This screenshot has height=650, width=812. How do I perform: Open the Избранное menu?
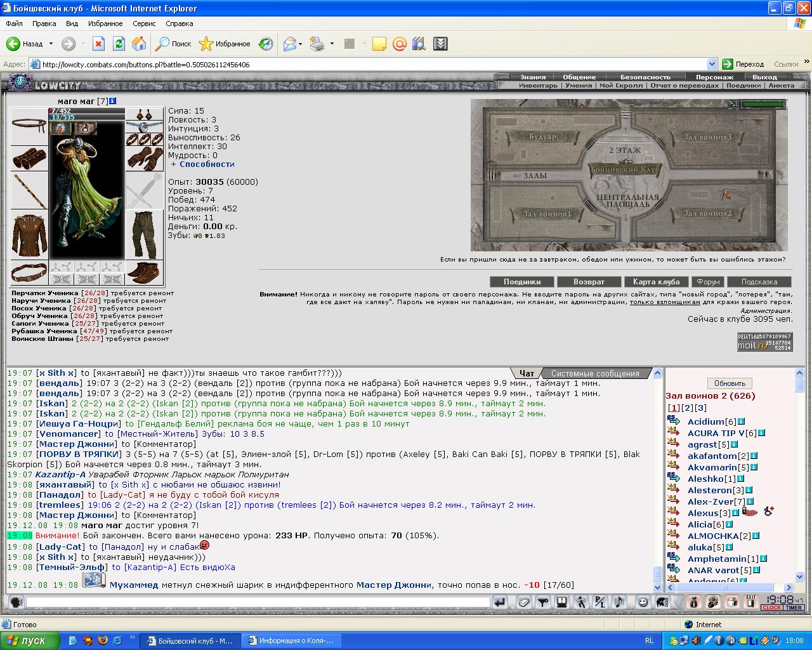[105, 23]
